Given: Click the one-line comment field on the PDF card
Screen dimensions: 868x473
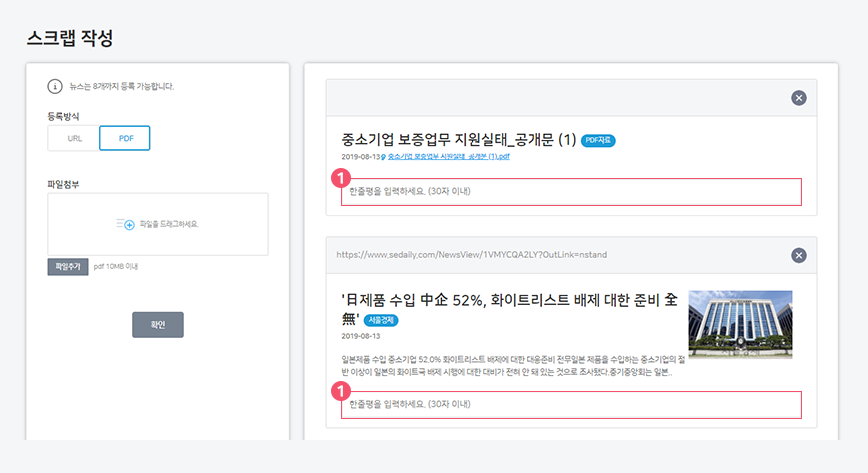Looking at the screenshot, I should click(571, 192).
